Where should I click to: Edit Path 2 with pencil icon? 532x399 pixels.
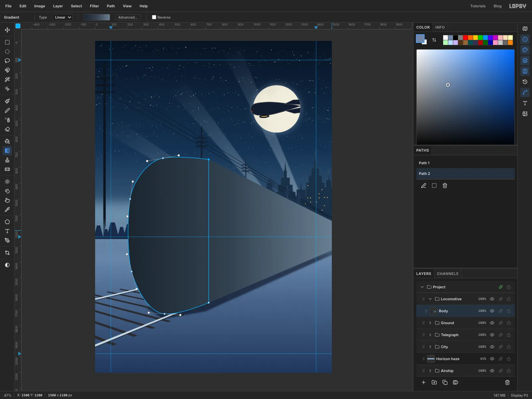click(x=424, y=186)
